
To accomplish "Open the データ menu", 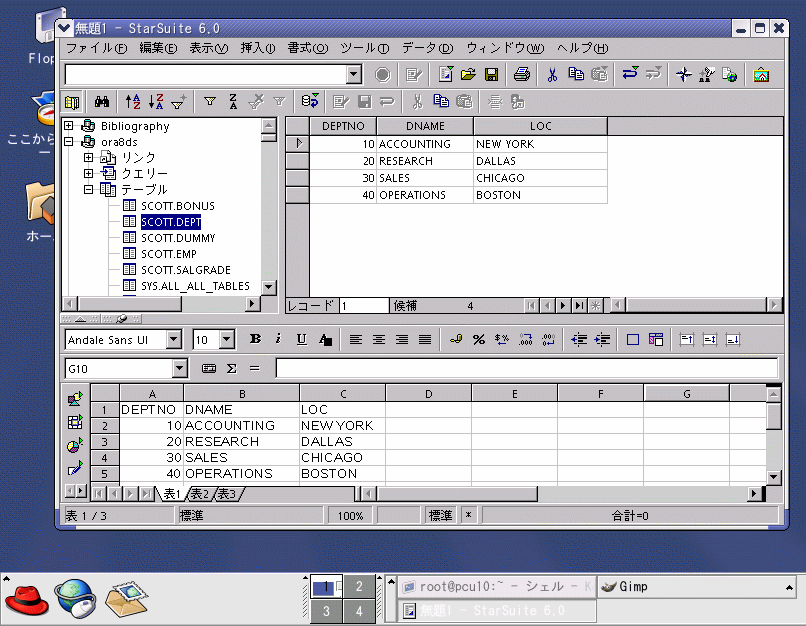I will point(427,48).
